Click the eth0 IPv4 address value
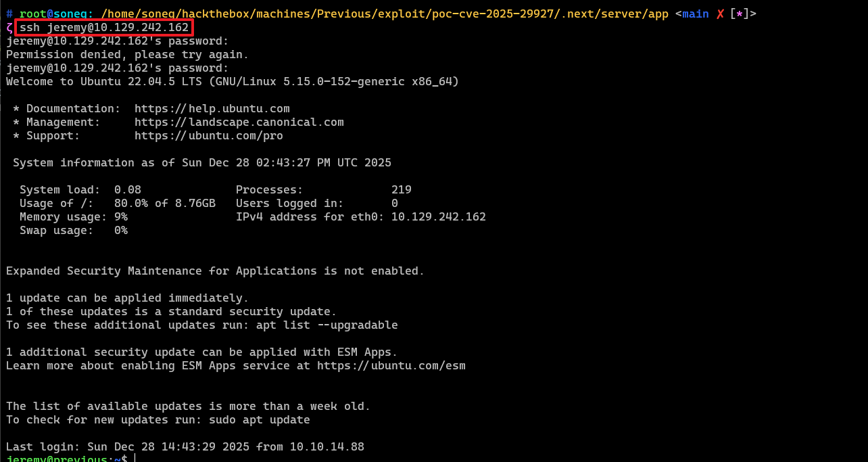 tap(438, 216)
